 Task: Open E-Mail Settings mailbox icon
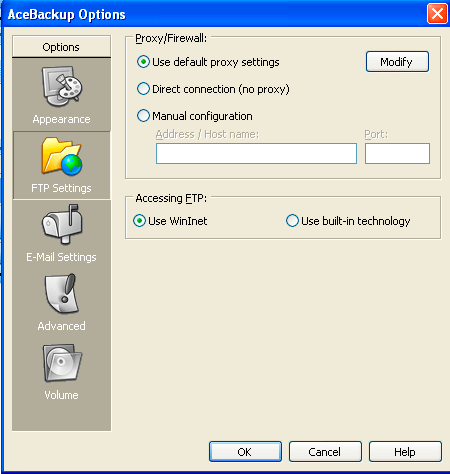click(x=62, y=224)
